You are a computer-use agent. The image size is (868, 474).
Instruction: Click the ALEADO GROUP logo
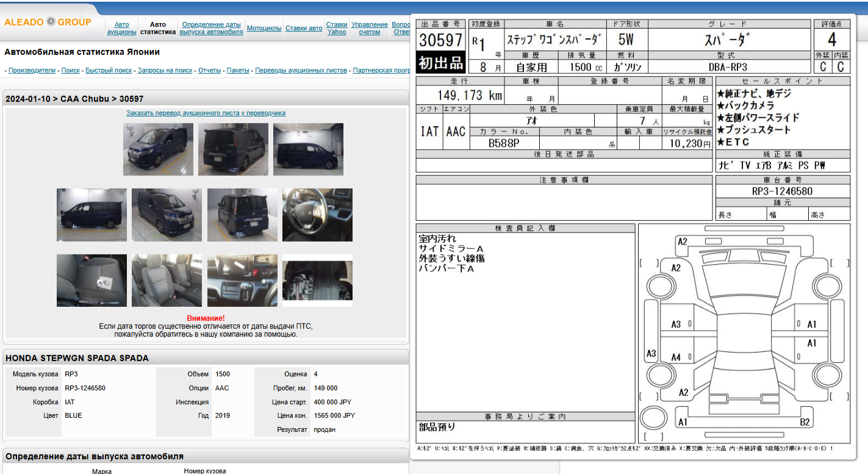coord(48,22)
